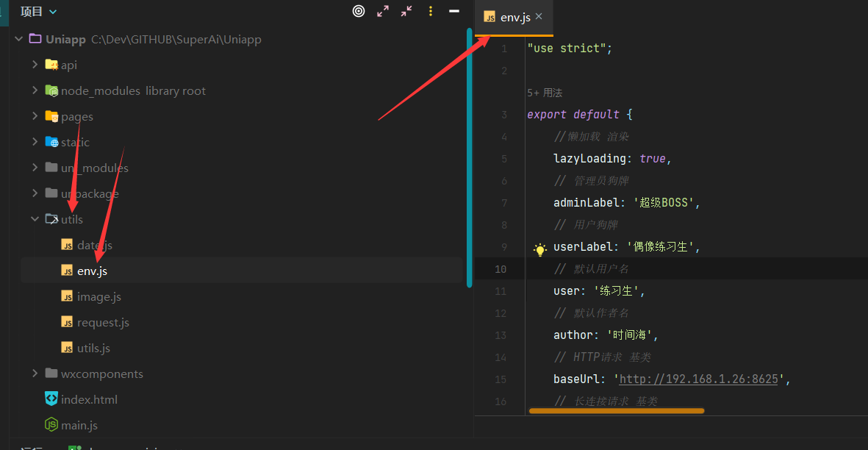Open the project panel options (three dots)
The width and height of the screenshot is (868, 450).
pyautogui.click(x=431, y=11)
